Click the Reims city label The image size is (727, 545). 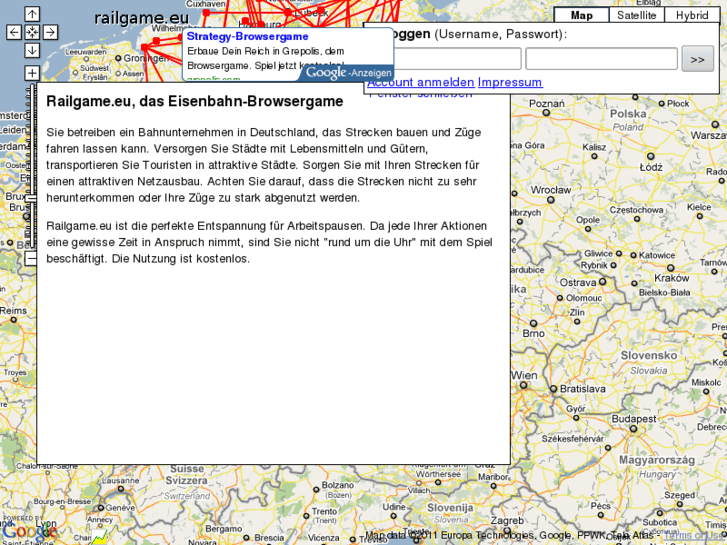pos(13,310)
